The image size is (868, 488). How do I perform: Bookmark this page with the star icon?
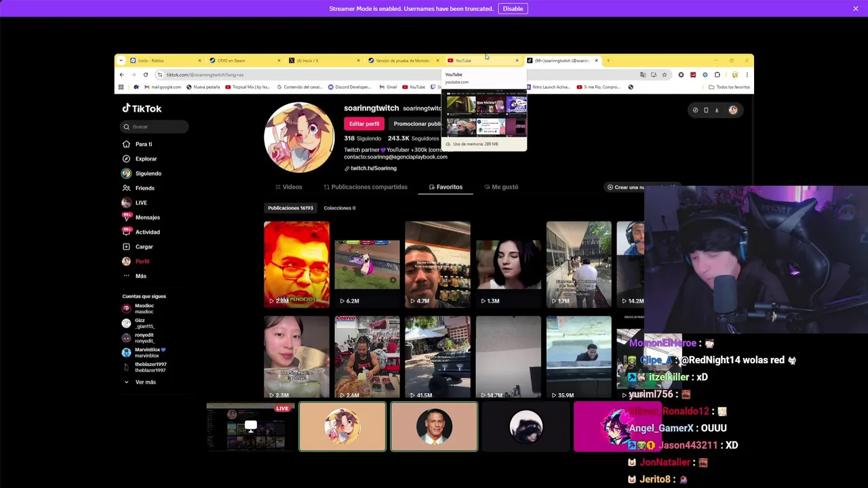(665, 75)
